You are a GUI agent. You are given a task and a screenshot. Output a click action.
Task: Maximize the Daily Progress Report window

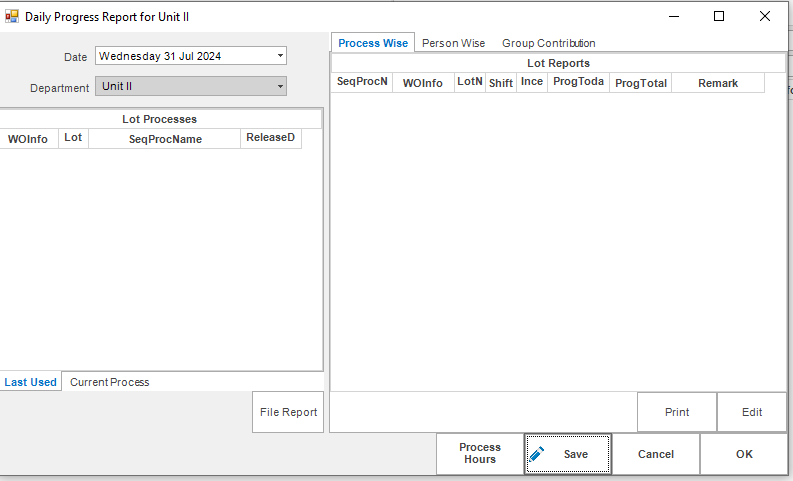(x=719, y=16)
